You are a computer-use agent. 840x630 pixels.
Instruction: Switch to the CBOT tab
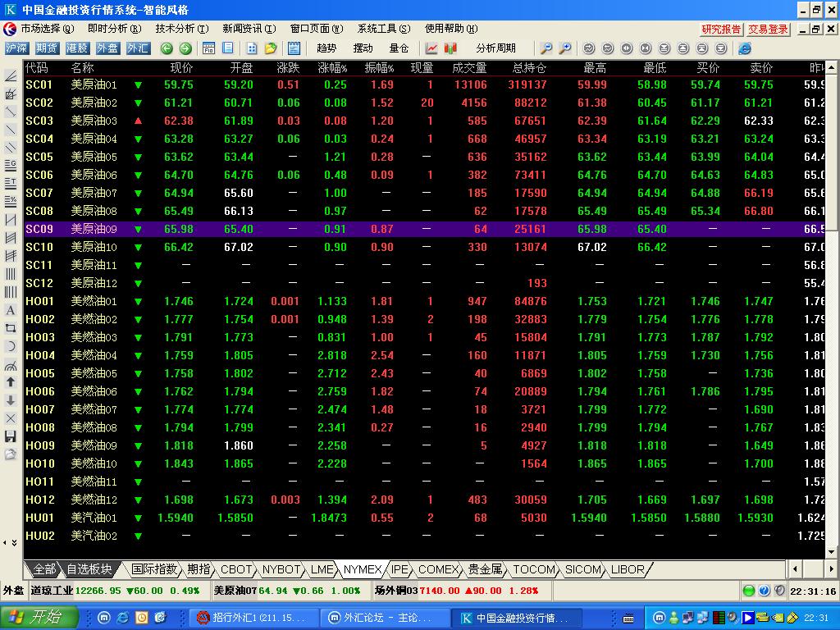(236, 569)
